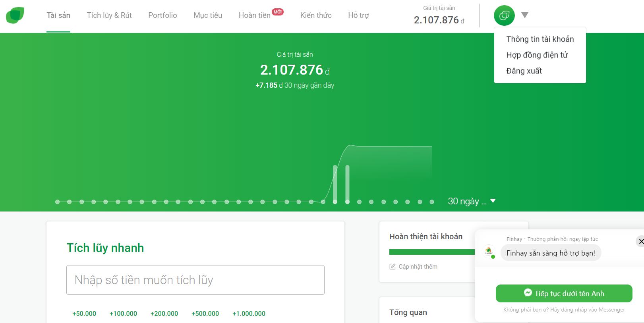Click the last dot on the chart timeline
The height and width of the screenshot is (323, 644).
[432, 202]
